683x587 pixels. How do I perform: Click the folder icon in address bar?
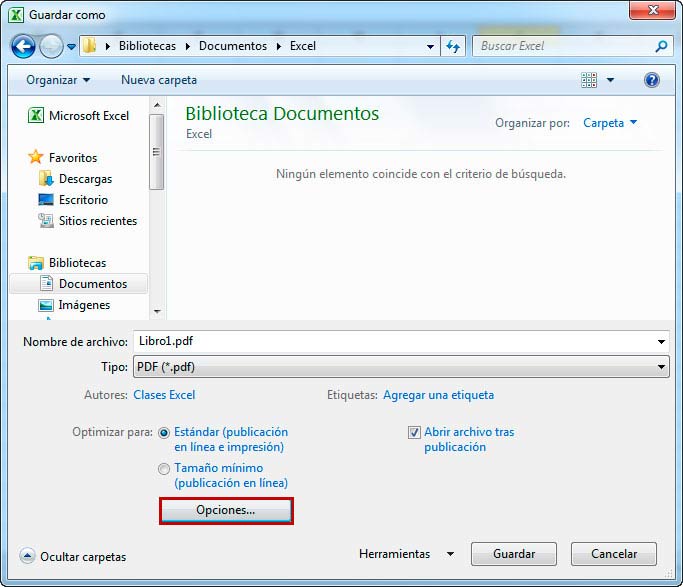pyautogui.click(x=90, y=46)
